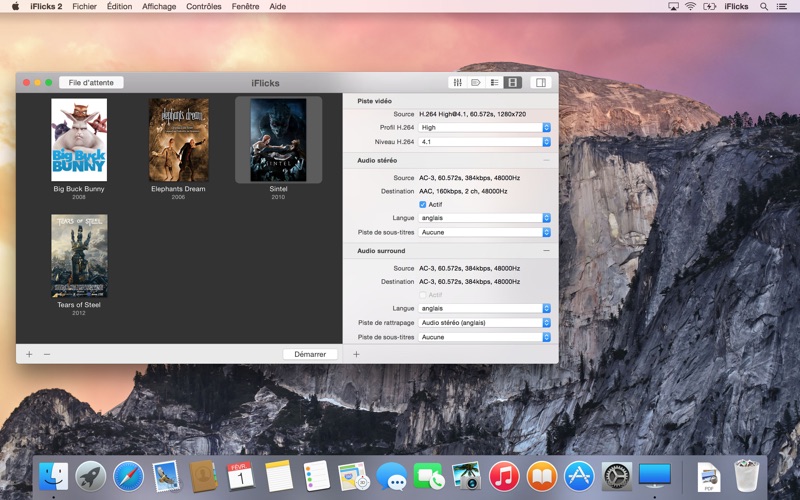The height and width of the screenshot is (500, 800).
Task: Click the Démarrer button
Action: coord(310,354)
